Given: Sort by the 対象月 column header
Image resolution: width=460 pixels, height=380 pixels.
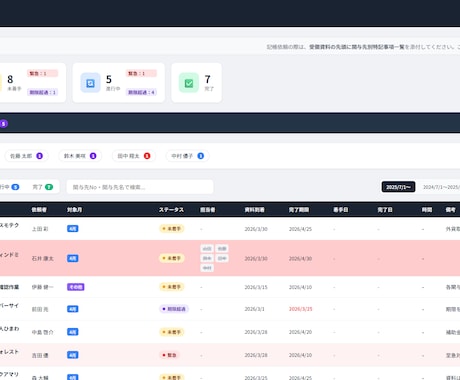Looking at the screenshot, I should coord(74,210).
